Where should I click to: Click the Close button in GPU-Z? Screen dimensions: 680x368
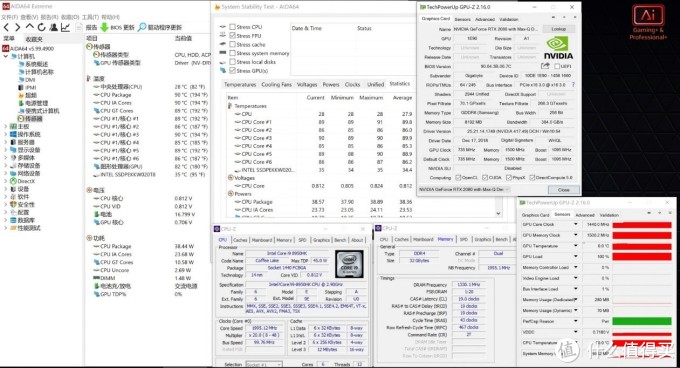pos(563,190)
